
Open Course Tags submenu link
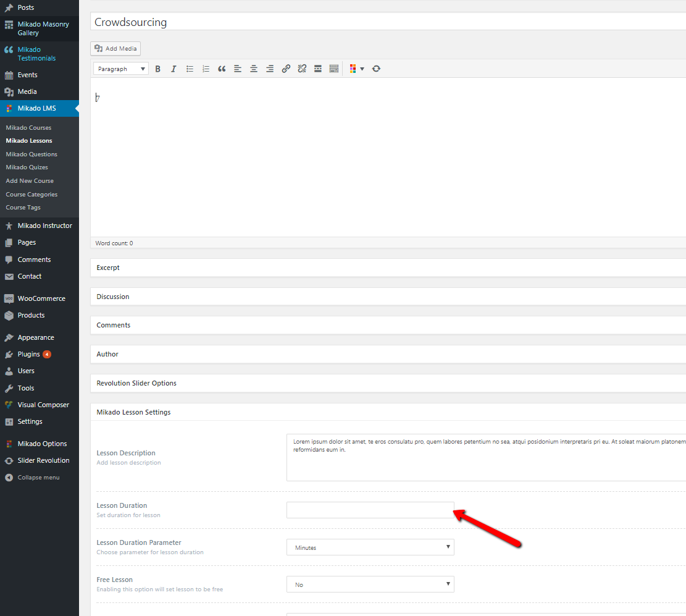[x=23, y=208]
